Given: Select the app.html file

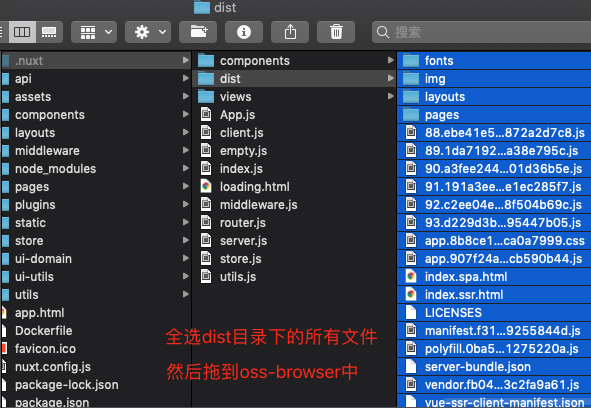Looking at the screenshot, I should coord(96,313).
